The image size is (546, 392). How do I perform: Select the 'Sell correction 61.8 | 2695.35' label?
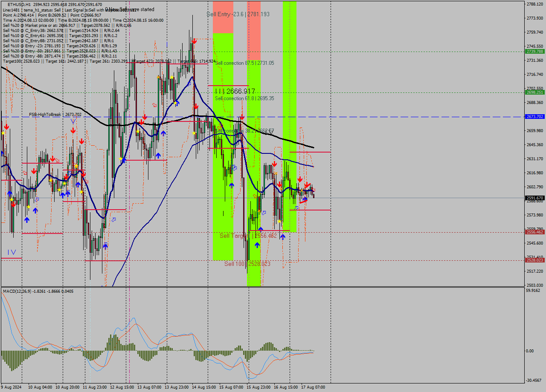[245, 98]
